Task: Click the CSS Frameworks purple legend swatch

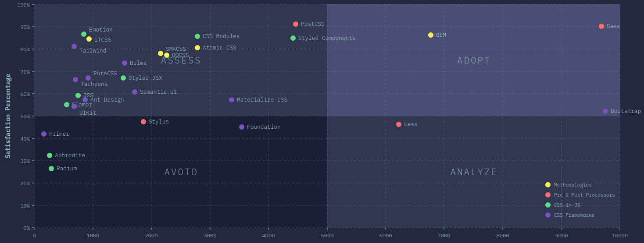Action: [548, 215]
